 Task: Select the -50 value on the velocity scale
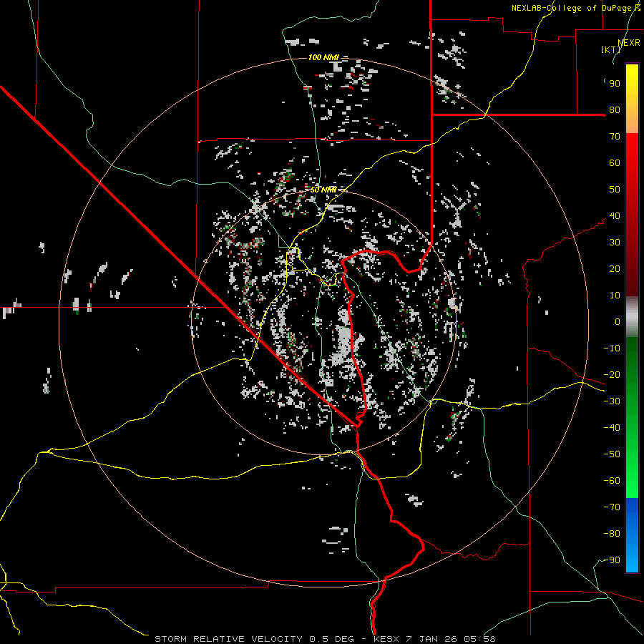pos(612,454)
